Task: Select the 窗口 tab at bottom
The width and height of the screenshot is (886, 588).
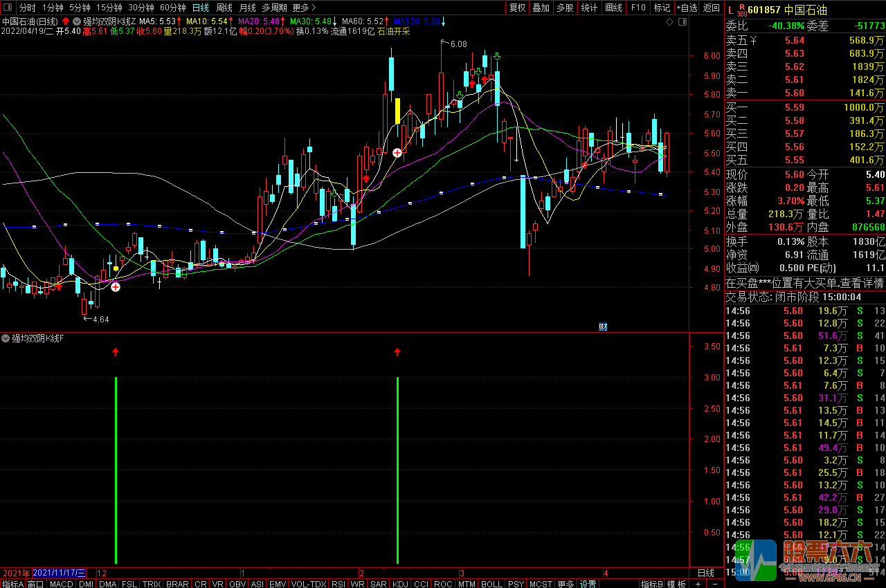Action: tap(36, 584)
